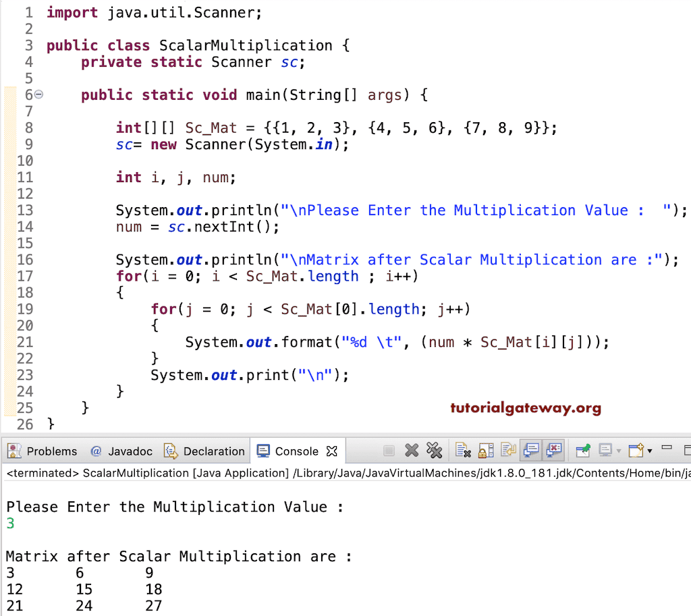
Task: Toggle Show Console When Standard Error Changes
Action: [x=553, y=451]
